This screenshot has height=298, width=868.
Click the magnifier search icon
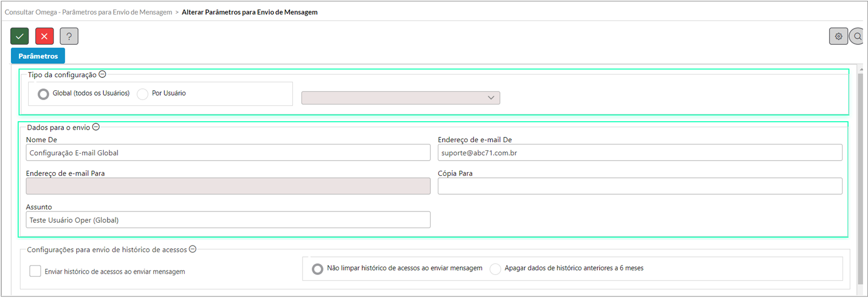pos(857,36)
